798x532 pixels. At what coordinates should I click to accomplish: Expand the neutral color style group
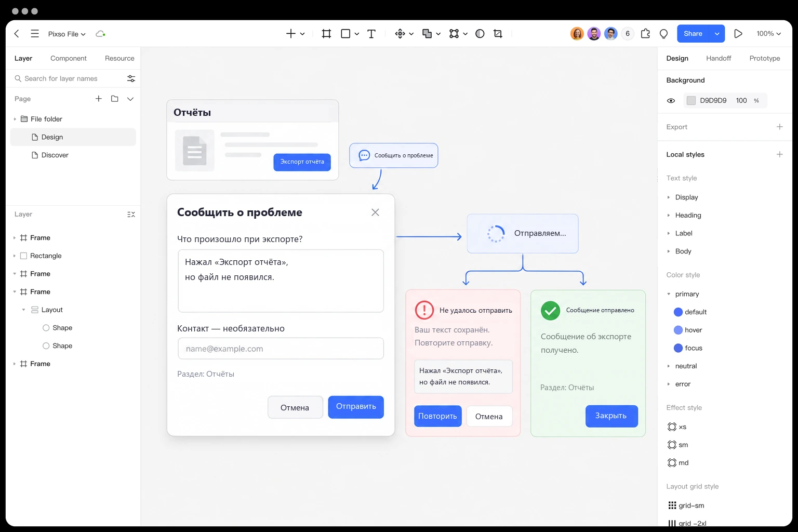tap(669, 366)
